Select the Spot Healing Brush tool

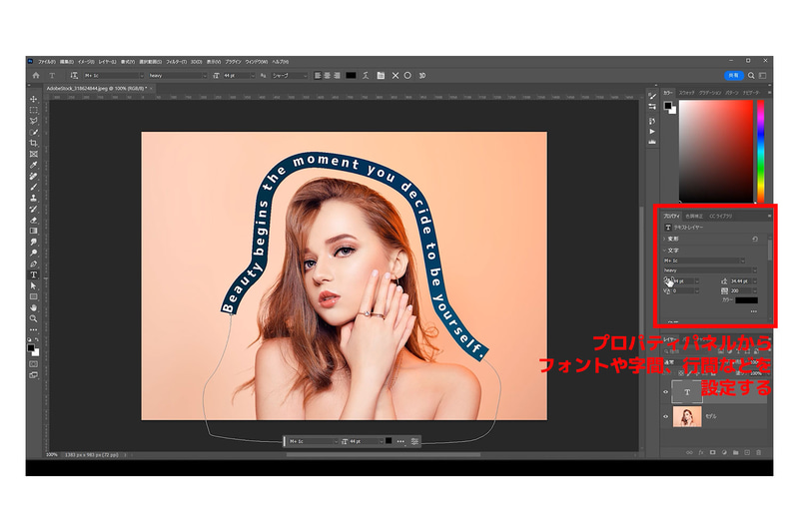(x=34, y=176)
